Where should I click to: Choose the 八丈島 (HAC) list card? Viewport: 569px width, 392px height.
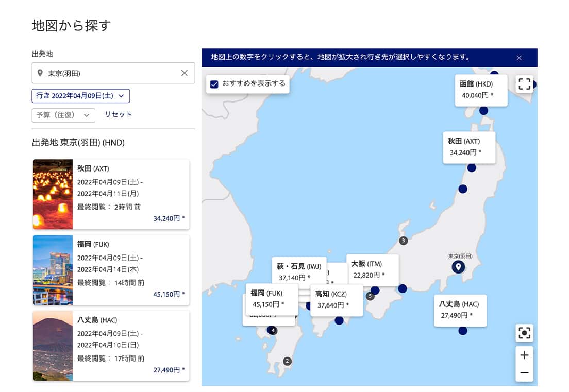pos(111,346)
